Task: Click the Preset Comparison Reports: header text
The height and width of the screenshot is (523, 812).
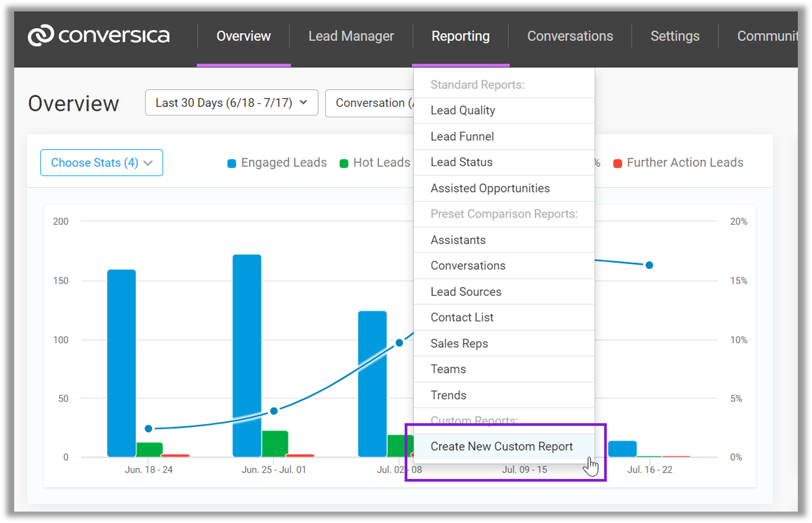Action: click(x=504, y=213)
